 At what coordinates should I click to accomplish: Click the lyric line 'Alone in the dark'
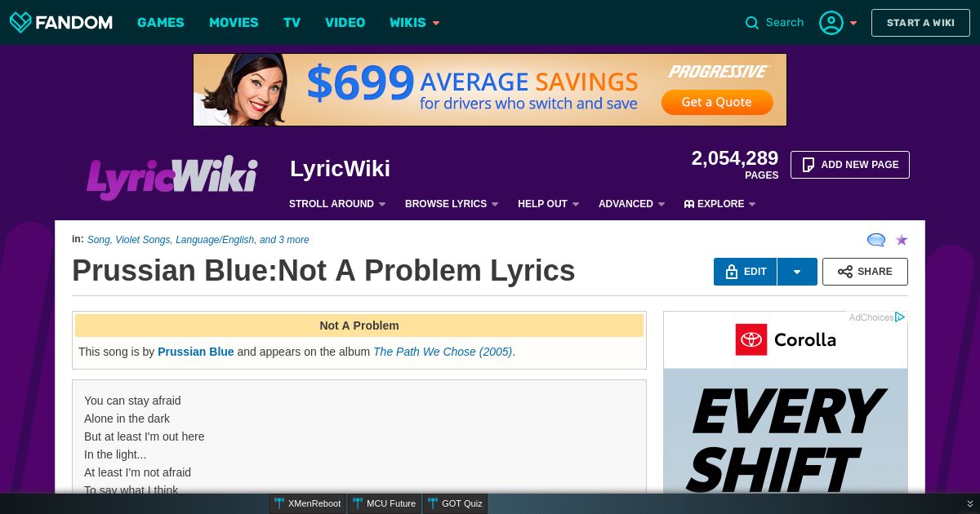[x=127, y=419]
